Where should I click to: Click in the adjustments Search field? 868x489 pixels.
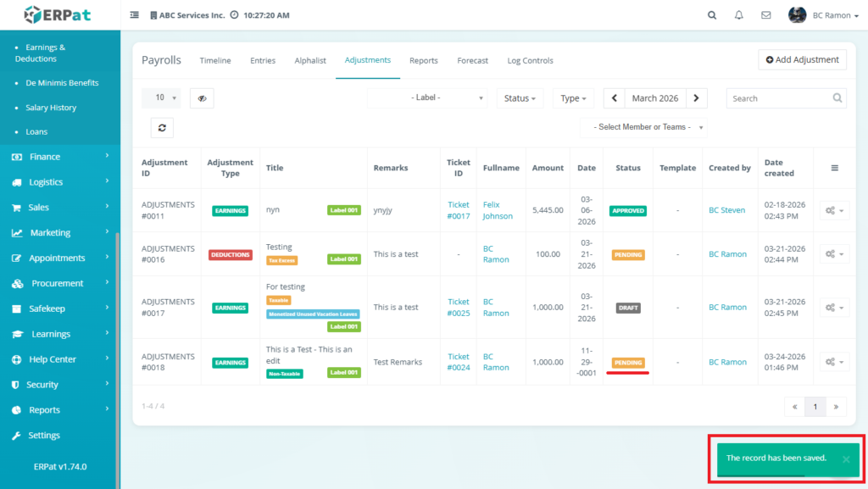pyautogui.click(x=778, y=98)
